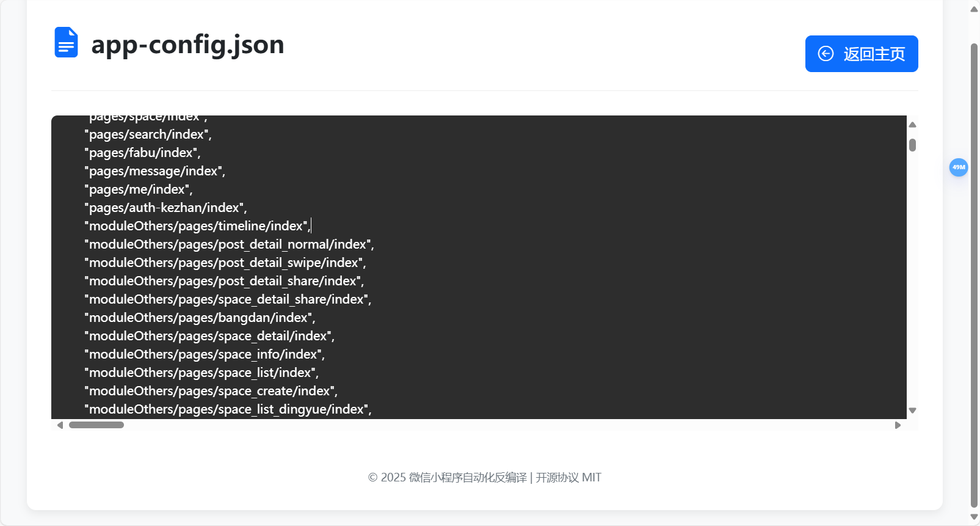
Task: Open the 开源协议 MIT link in footer
Action: click(567, 477)
